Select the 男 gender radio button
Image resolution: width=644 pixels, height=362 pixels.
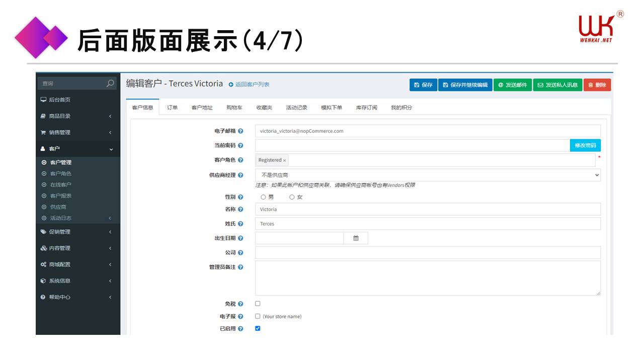pyautogui.click(x=263, y=197)
